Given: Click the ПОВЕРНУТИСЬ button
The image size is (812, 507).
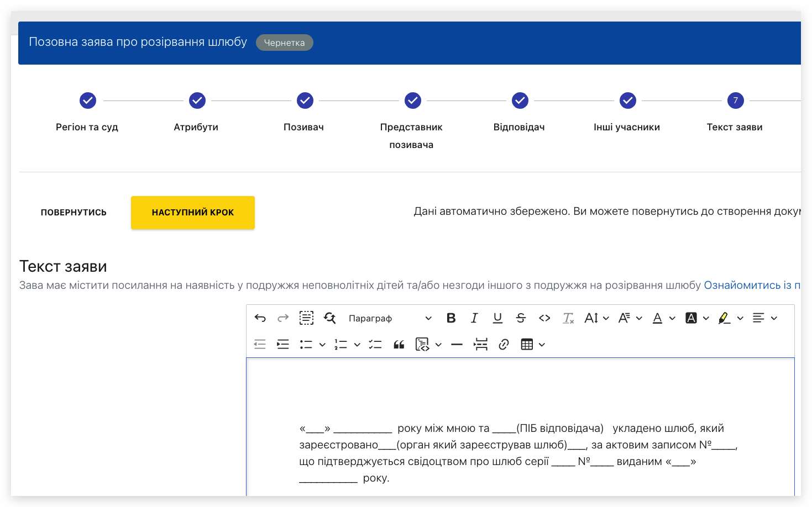Looking at the screenshot, I should (x=74, y=213).
